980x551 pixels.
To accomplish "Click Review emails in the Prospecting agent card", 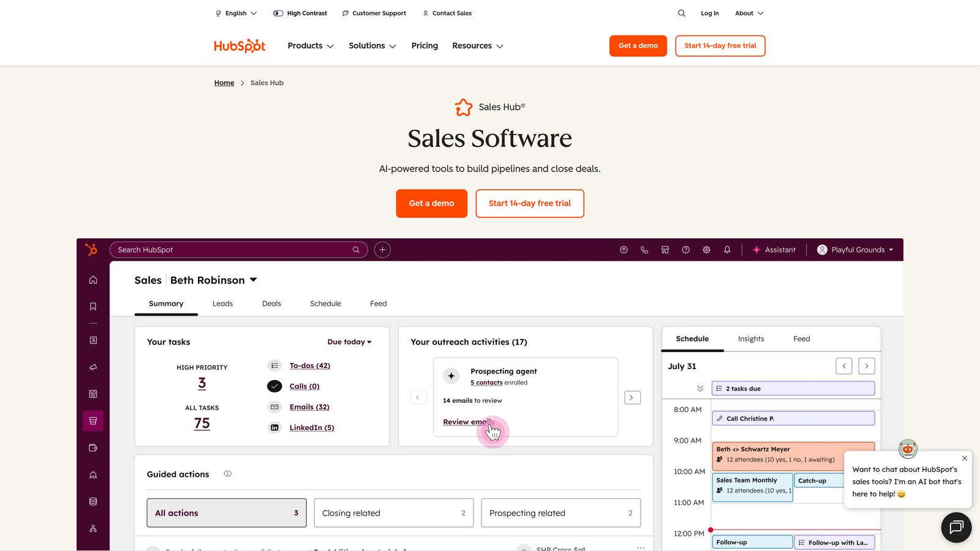I will (x=467, y=422).
